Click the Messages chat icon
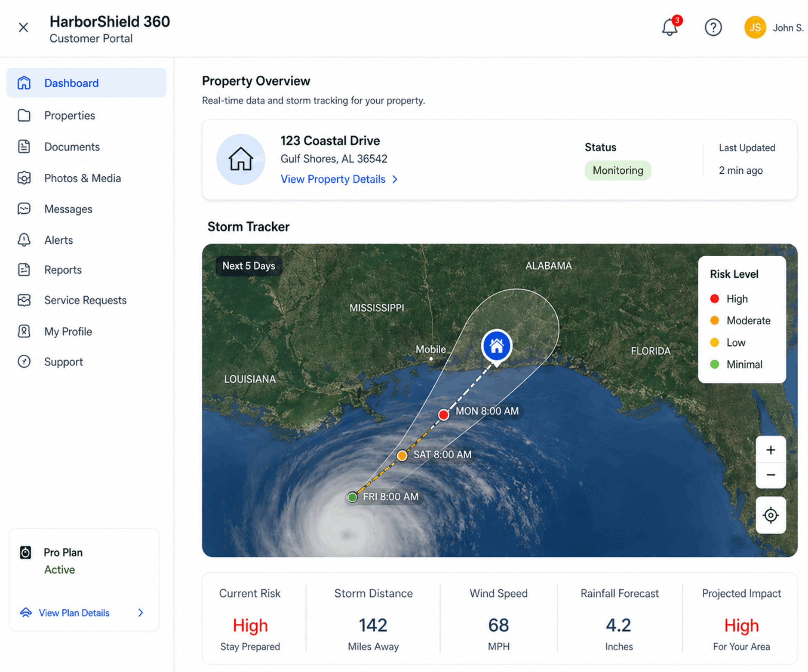 [x=24, y=209]
